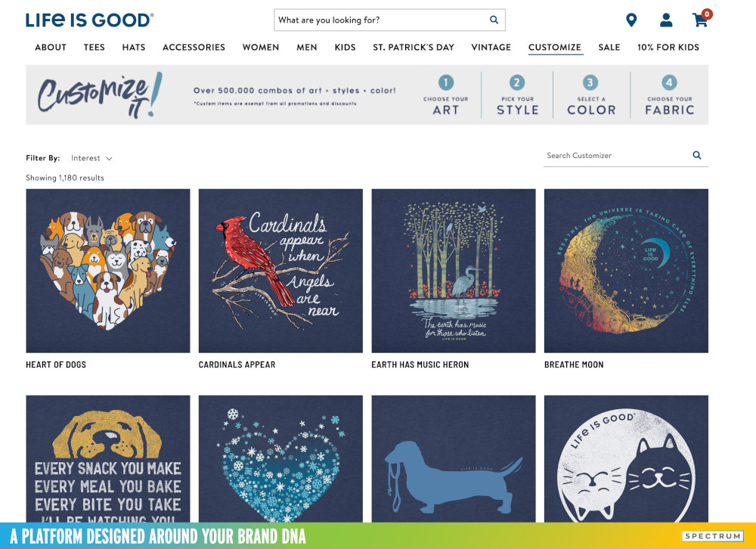Screen dimensions: 756x549
Task: Click the Life is Good logo
Action: click(90, 20)
